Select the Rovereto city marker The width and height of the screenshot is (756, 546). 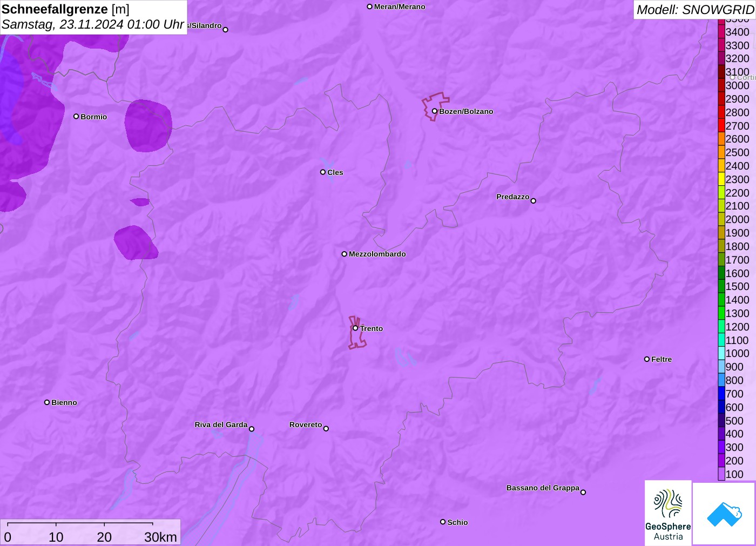pyautogui.click(x=326, y=429)
